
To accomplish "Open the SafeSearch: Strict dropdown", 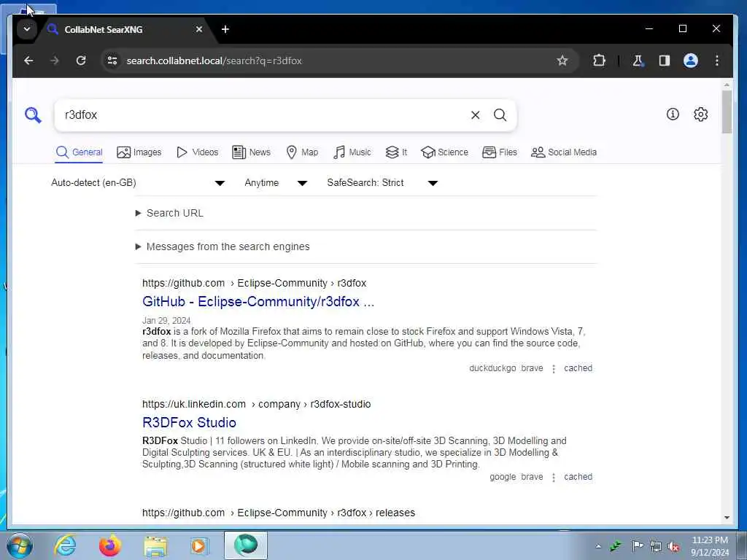I will pos(382,183).
